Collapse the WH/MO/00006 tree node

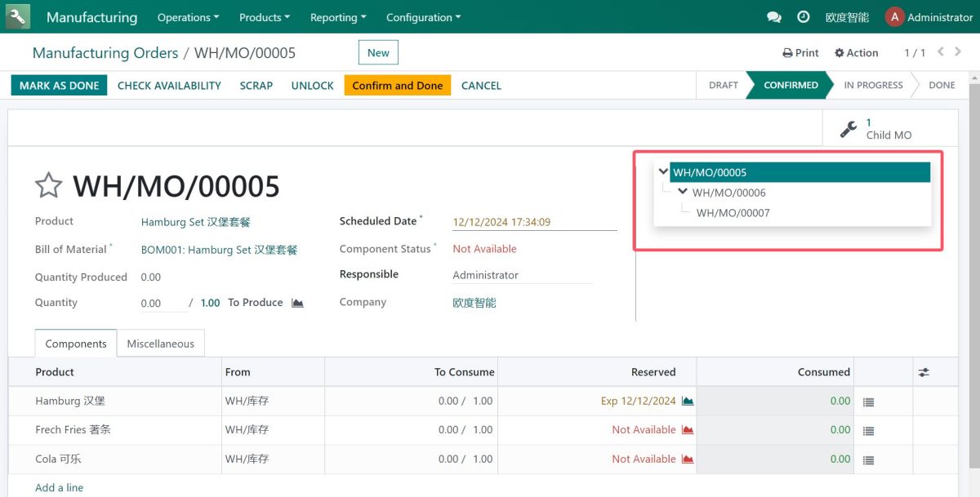pyautogui.click(x=684, y=193)
